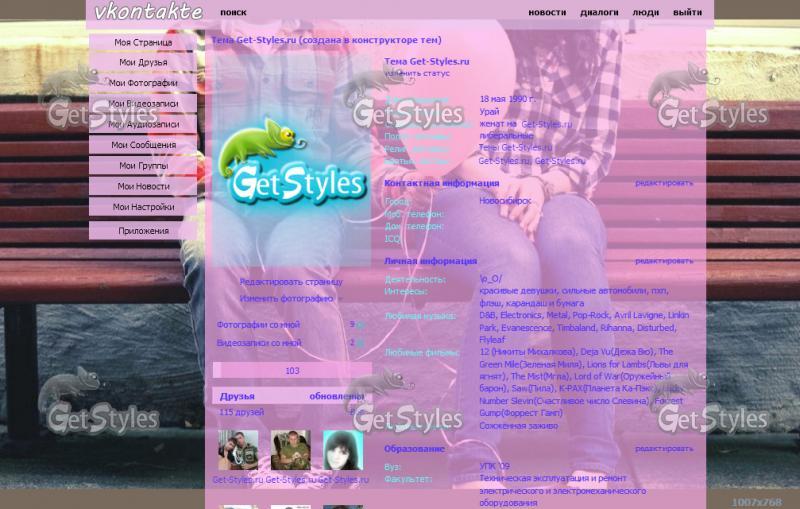Open Фотографии со мной
The height and width of the screenshot is (509, 800).
pos(258,324)
